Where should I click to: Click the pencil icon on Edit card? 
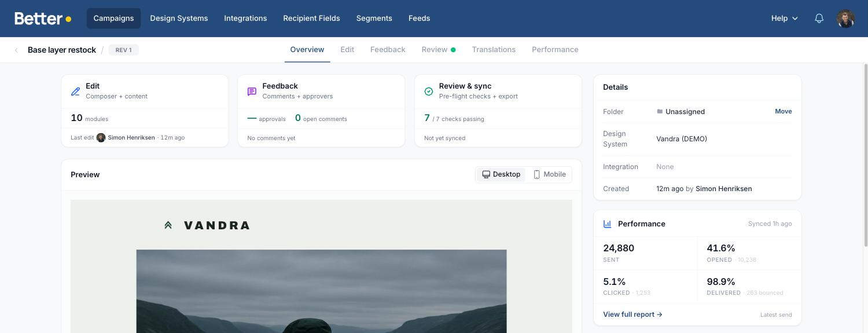[76, 92]
